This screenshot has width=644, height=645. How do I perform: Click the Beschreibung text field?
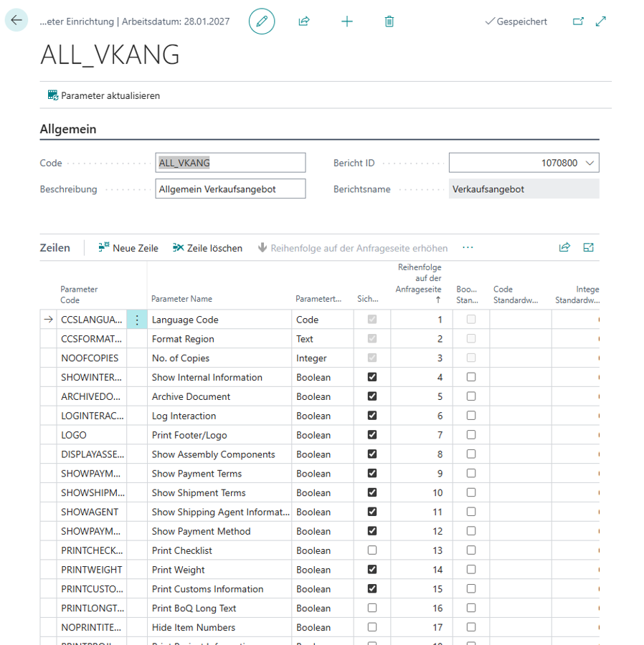pyautogui.click(x=230, y=189)
